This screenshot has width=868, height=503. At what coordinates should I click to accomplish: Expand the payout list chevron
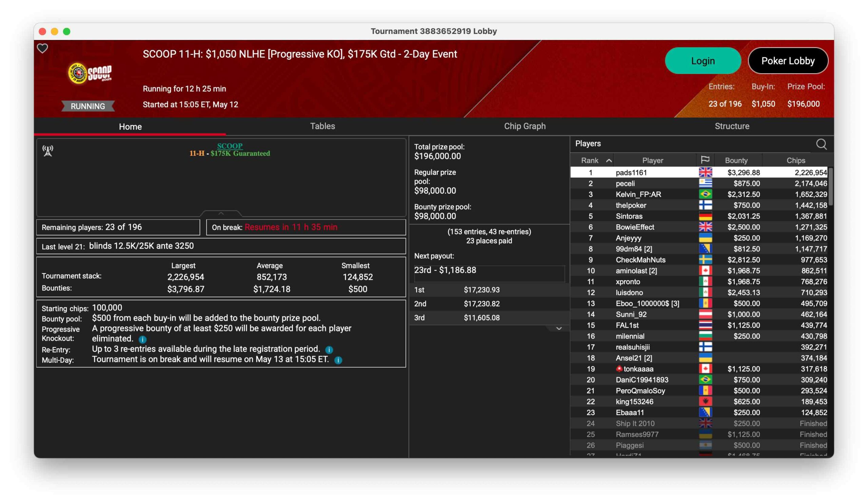pyautogui.click(x=559, y=328)
